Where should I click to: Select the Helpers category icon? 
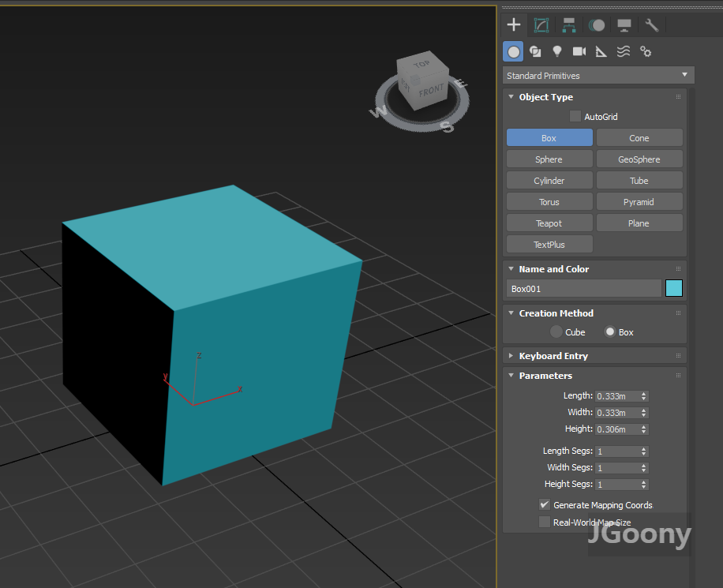[601, 51]
